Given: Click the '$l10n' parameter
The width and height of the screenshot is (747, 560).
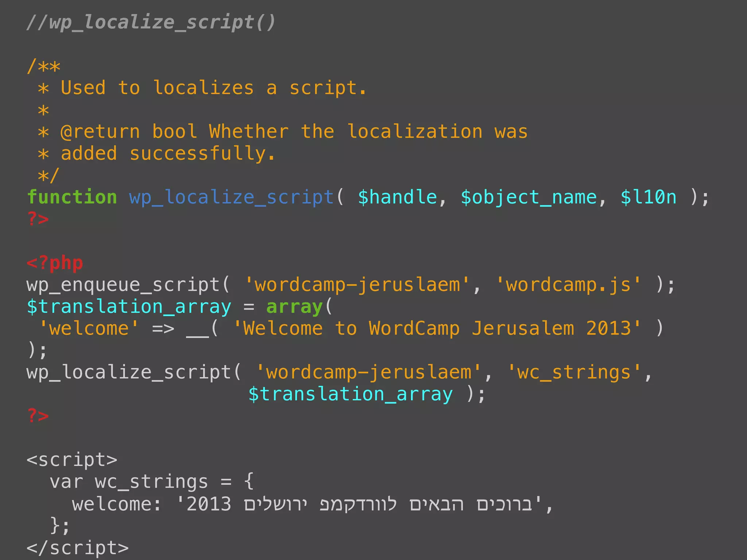Looking at the screenshot, I should tap(649, 198).
